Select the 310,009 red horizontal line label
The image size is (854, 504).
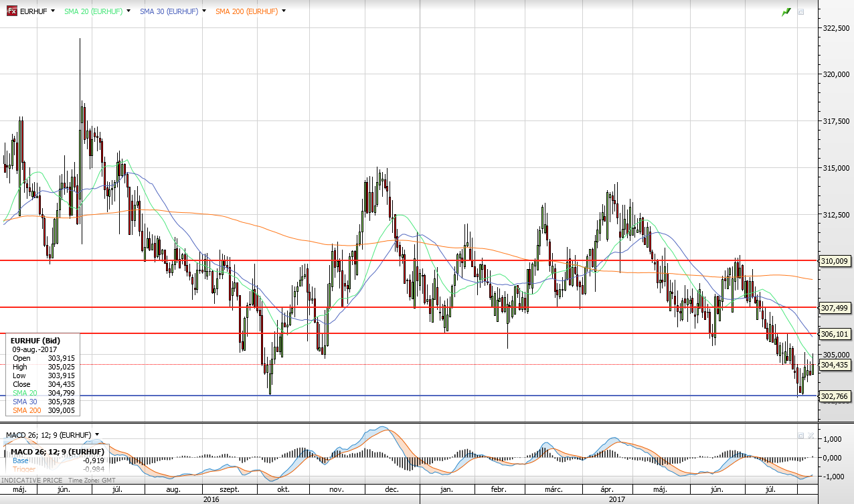(834, 261)
